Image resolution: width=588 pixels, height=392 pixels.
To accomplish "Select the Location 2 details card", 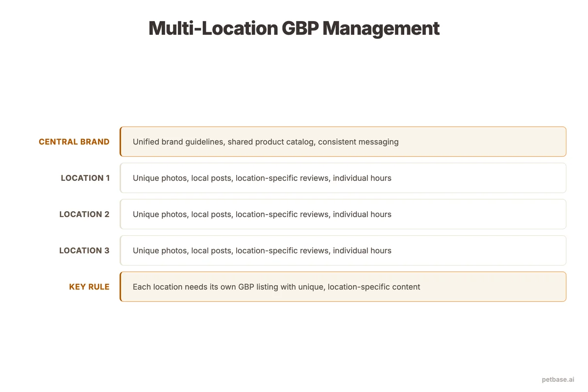I will pyautogui.click(x=343, y=214).
